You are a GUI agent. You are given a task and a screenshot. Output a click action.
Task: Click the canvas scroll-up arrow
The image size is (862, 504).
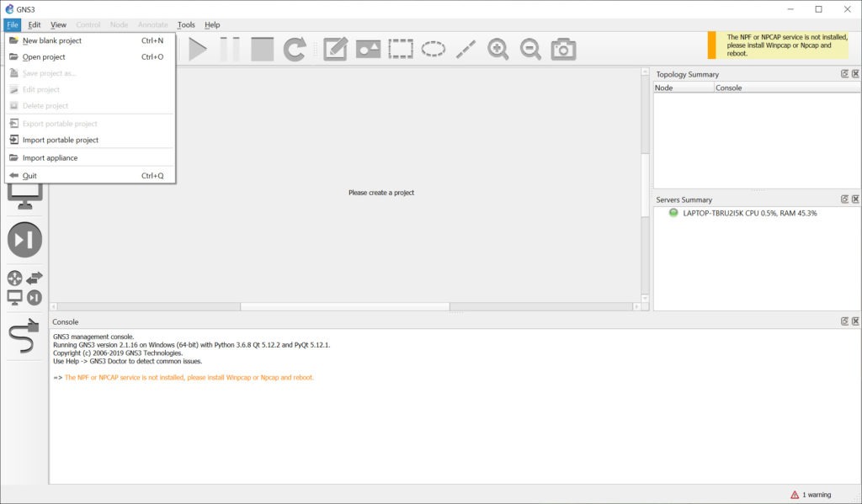(x=646, y=72)
